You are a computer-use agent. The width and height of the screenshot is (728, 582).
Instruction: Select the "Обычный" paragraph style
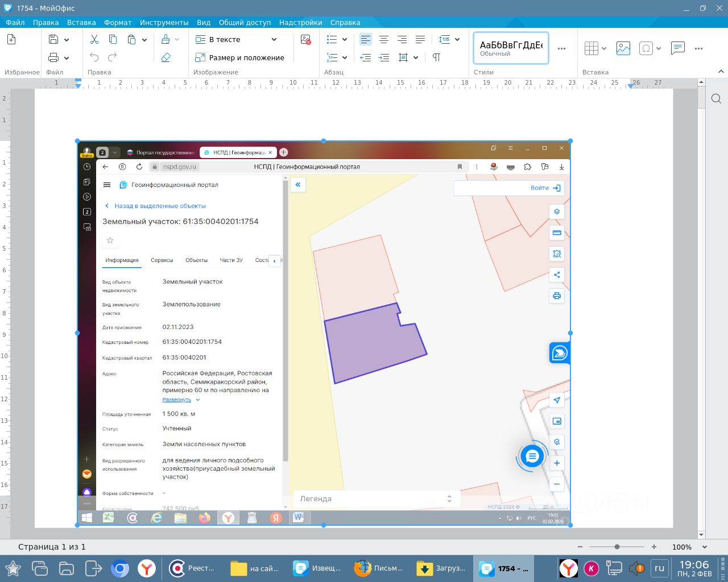point(511,48)
